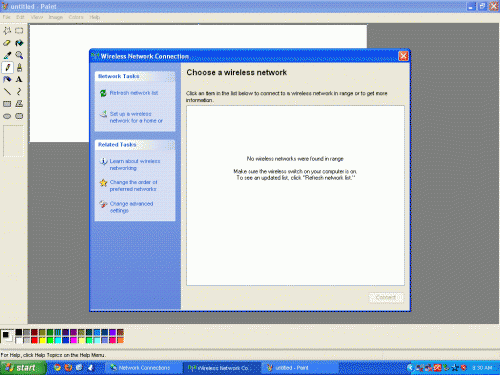Open the Windows Start menu

pyautogui.click(x=22, y=368)
